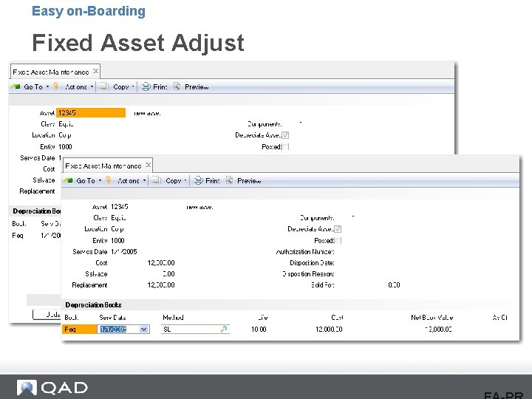Open Go To dropdown arrow in front window
This screenshot has height=399, width=532.
click(x=100, y=180)
